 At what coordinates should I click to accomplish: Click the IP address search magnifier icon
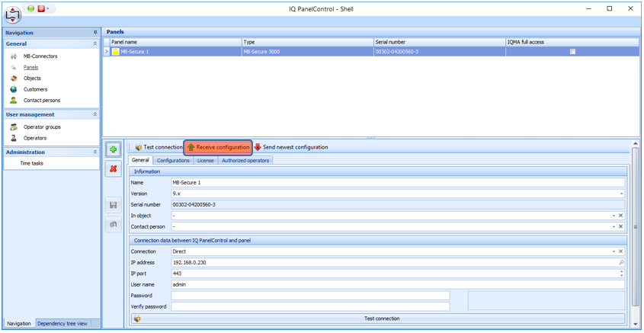pyautogui.click(x=621, y=262)
